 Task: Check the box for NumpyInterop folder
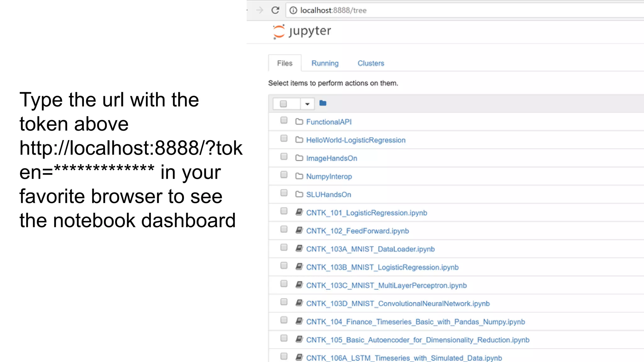(284, 175)
